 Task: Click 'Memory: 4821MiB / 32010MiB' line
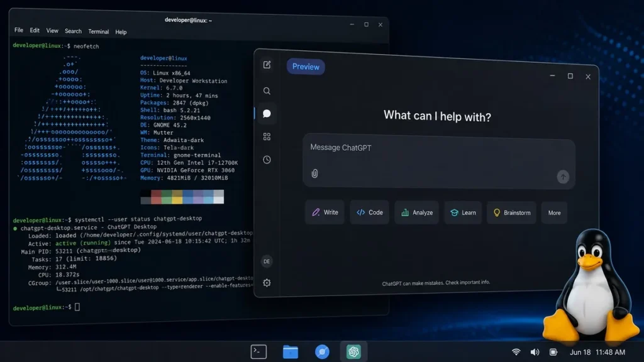click(x=184, y=178)
